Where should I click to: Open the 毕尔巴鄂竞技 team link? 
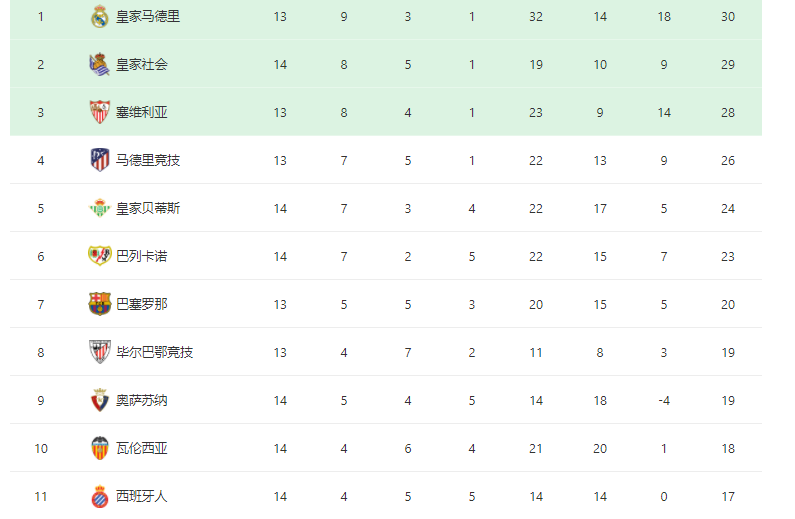click(155, 352)
